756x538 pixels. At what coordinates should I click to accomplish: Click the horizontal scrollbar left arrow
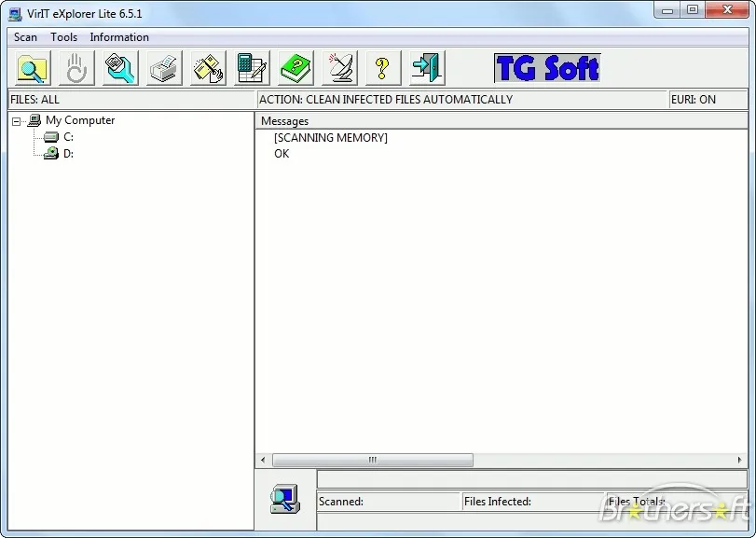(x=261, y=460)
